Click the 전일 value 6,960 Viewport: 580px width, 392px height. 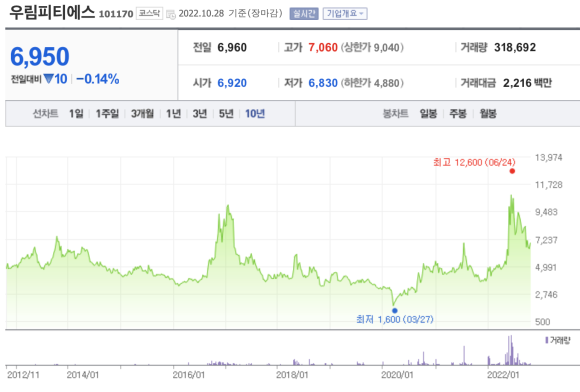232,47
